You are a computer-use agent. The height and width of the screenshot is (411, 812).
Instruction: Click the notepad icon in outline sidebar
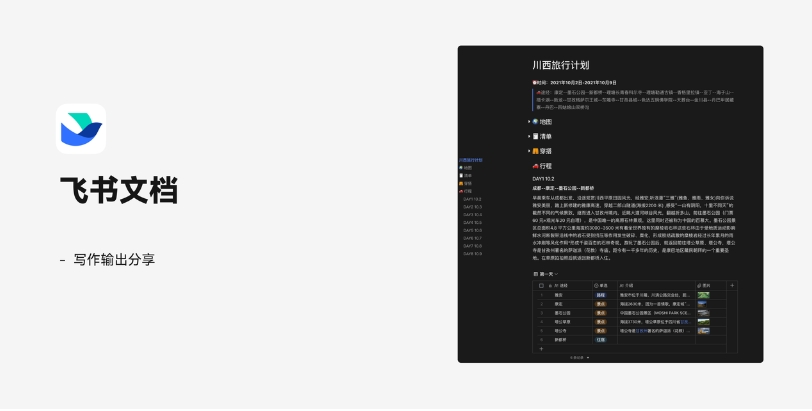(x=461, y=175)
